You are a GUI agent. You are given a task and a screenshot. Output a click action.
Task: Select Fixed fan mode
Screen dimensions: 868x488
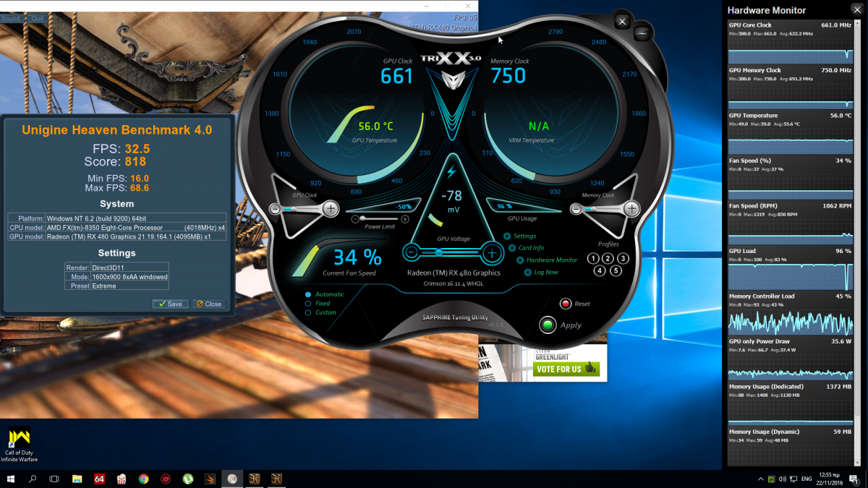click(x=318, y=304)
